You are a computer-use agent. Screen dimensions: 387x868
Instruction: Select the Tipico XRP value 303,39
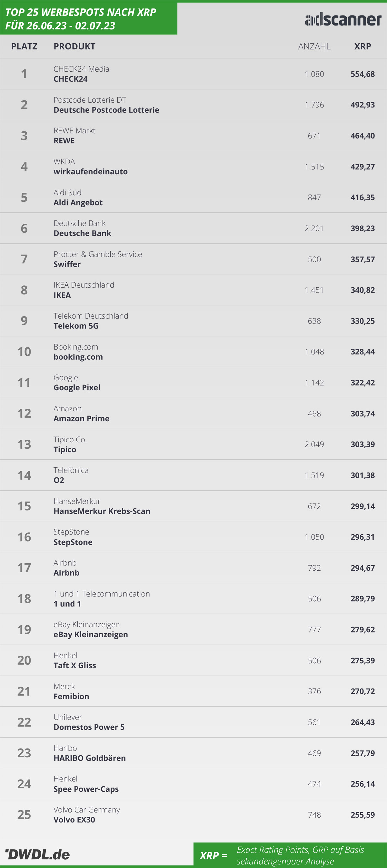pos(362,444)
